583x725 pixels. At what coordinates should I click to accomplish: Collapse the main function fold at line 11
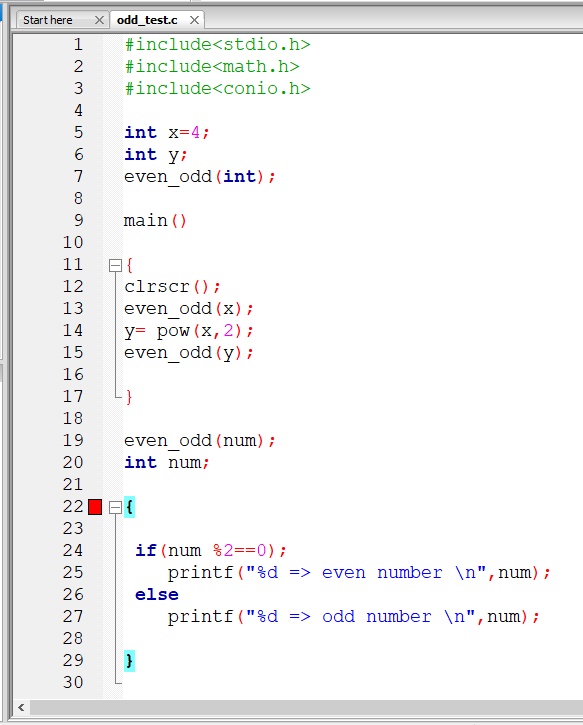(x=115, y=265)
